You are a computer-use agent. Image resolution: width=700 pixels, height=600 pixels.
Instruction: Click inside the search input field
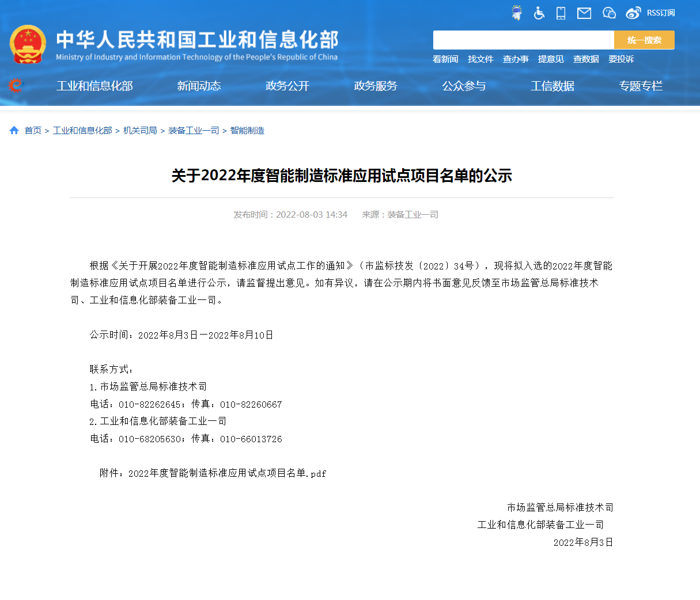click(523, 40)
